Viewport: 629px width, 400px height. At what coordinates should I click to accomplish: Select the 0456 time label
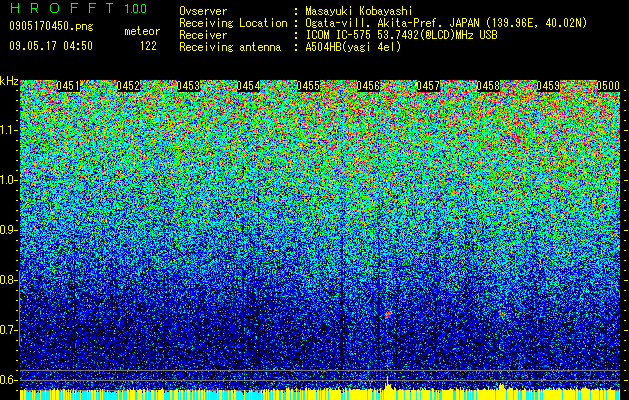(368, 86)
